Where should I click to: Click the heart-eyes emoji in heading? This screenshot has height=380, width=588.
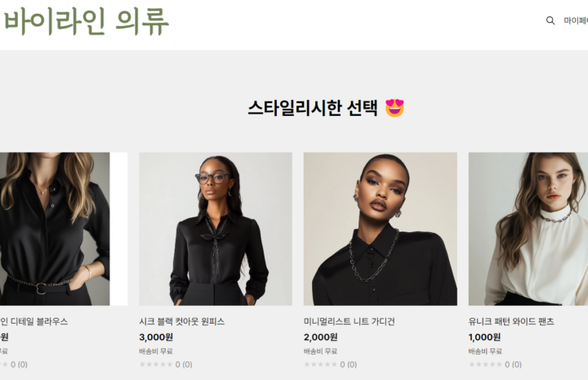tap(395, 108)
